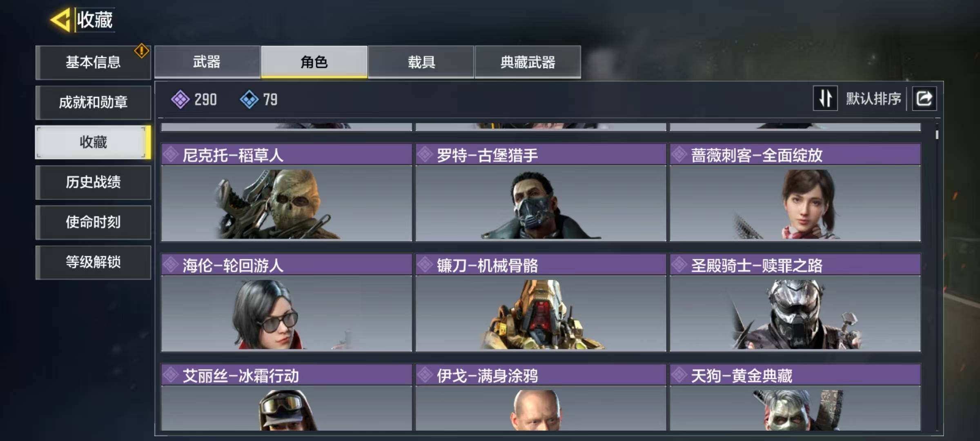Open the 使命时刻 section
Screen dimensions: 980x441
[x=93, y=222]
